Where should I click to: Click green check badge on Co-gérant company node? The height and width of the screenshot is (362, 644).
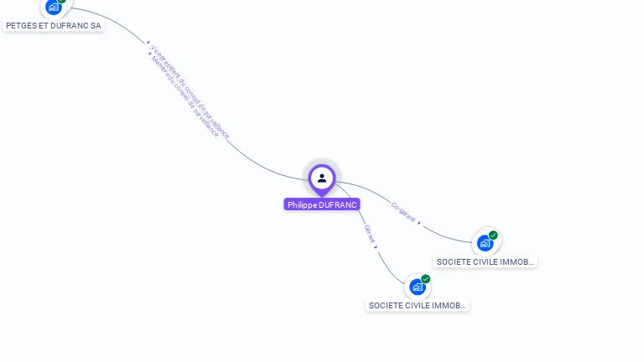493,235
